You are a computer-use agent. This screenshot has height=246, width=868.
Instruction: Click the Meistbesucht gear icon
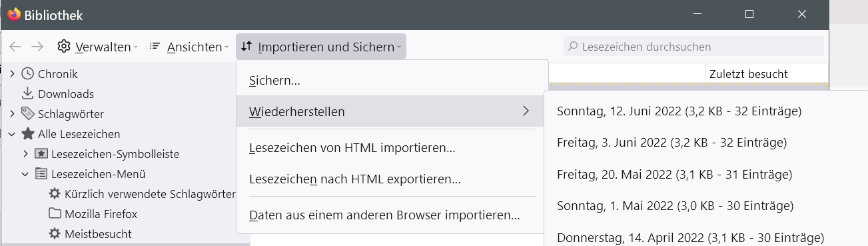(55, 234)
